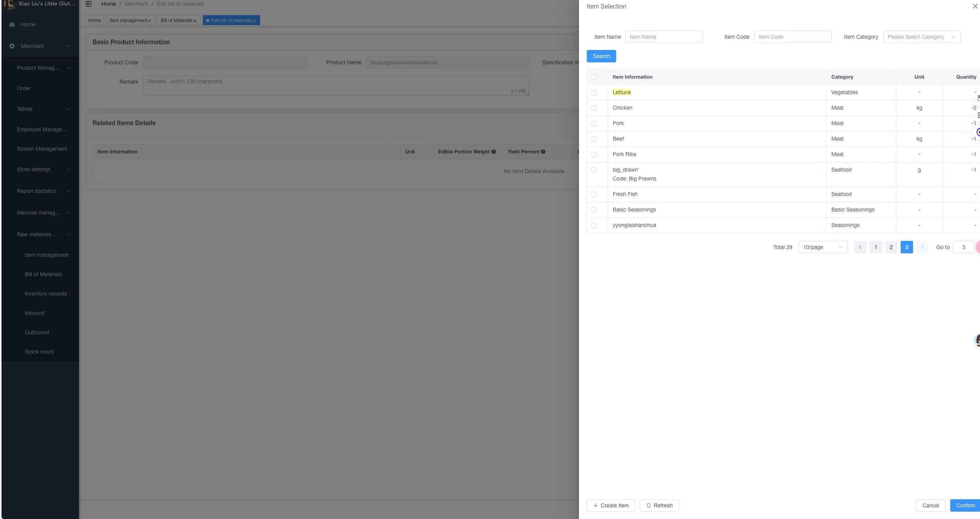Open the 10/page size dropdown

pos(823,247)
